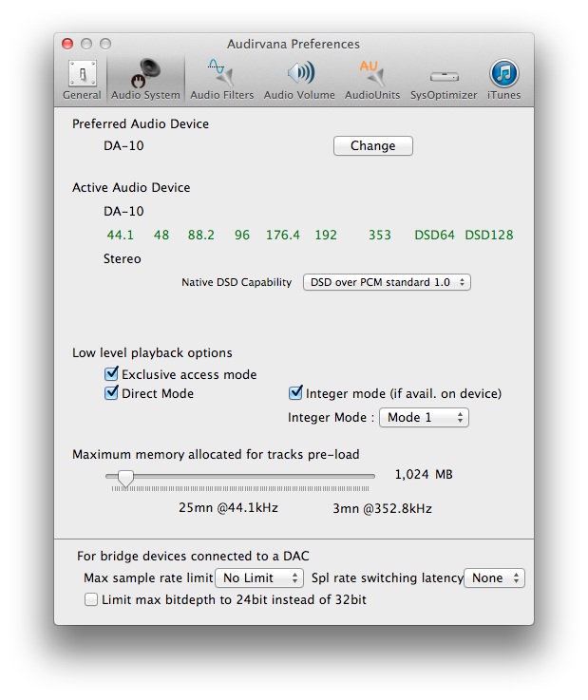Close the Audirvana Preferences window
Screen dimensions: 588x700
(x=67, y=44)
